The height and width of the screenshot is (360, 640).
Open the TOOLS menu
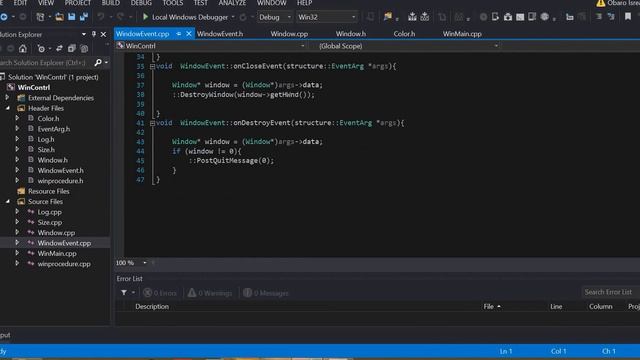click(x=173, y=3)
